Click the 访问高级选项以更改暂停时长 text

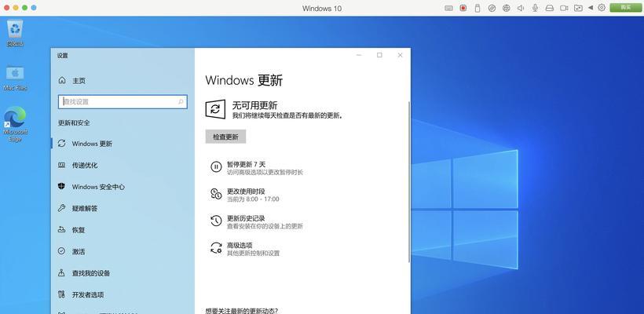pos(265,173)
